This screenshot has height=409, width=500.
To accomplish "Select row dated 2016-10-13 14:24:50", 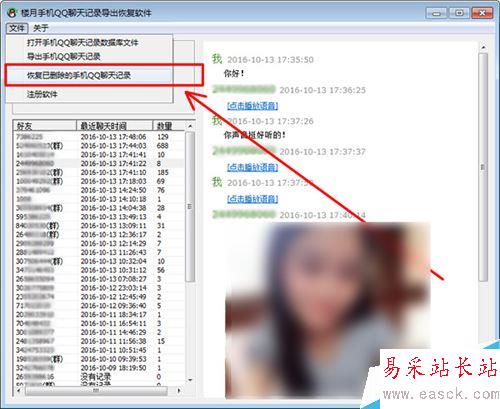I will pos(99,190).
